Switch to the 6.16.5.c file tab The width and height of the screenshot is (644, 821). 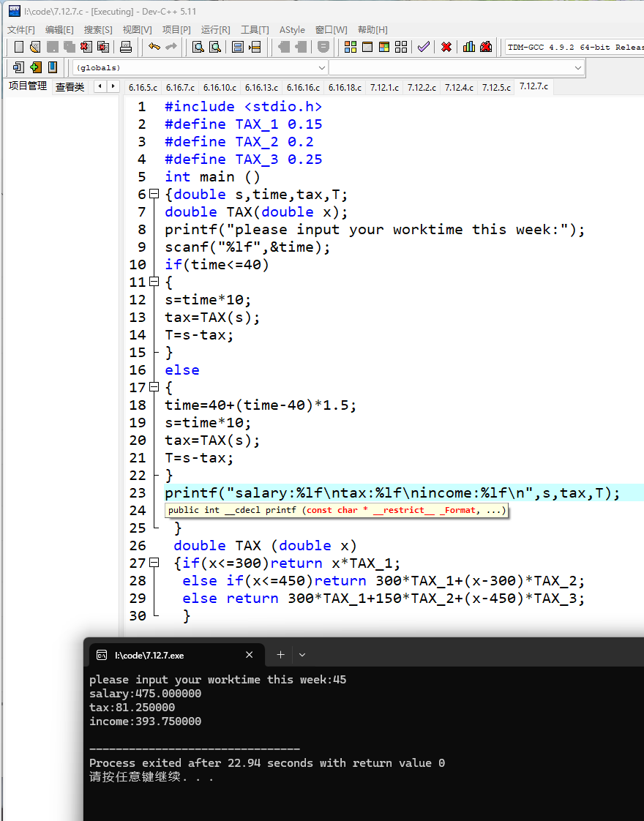[143, 87]
